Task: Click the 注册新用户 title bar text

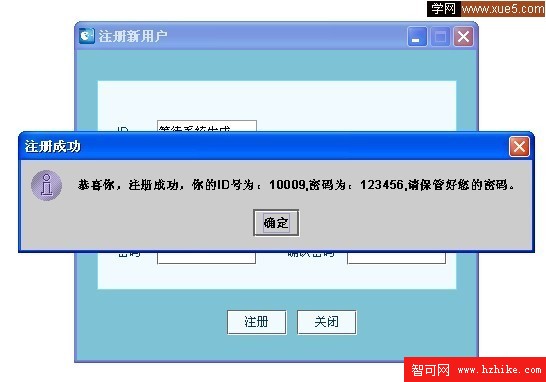Action: [x=133, y=36]
